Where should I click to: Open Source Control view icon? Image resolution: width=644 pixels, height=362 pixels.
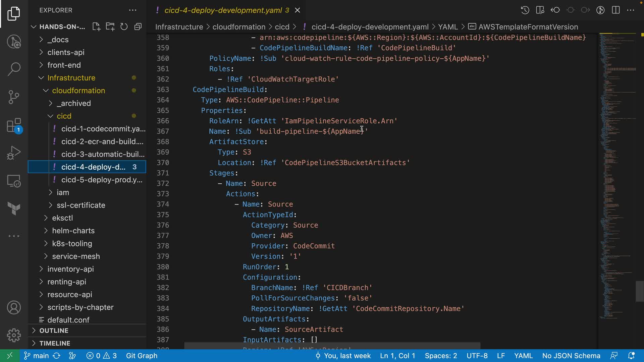click(x=14, y=97)
